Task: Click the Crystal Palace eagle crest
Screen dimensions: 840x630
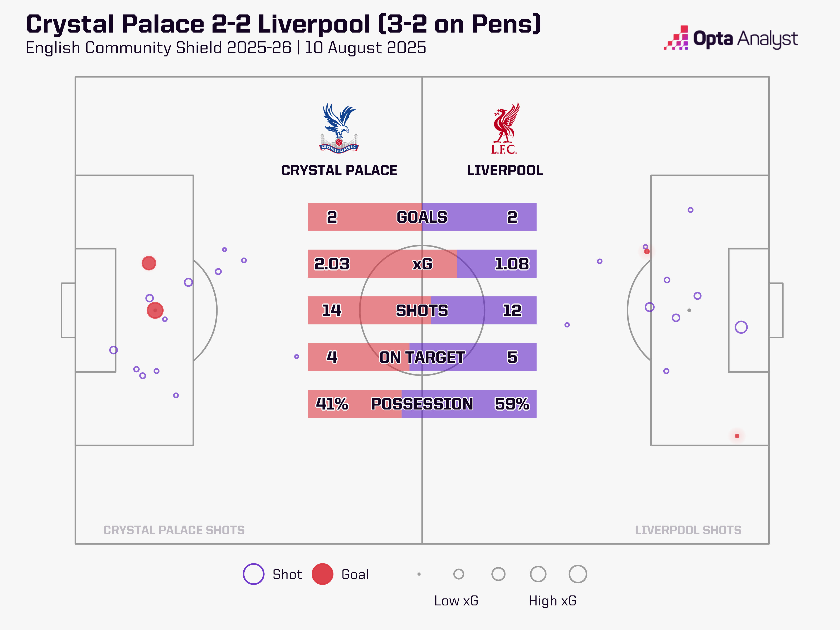Action: coord(339,128)
